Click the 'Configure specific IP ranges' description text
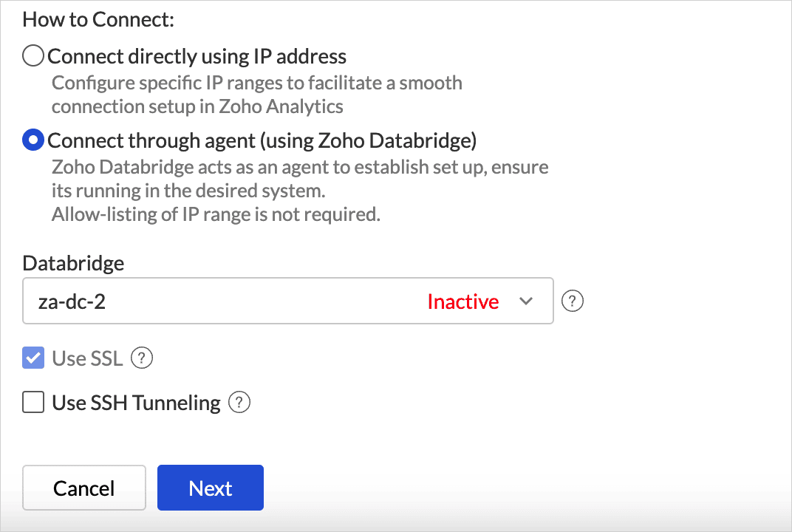Screen dimensions: 792x532 256,83
